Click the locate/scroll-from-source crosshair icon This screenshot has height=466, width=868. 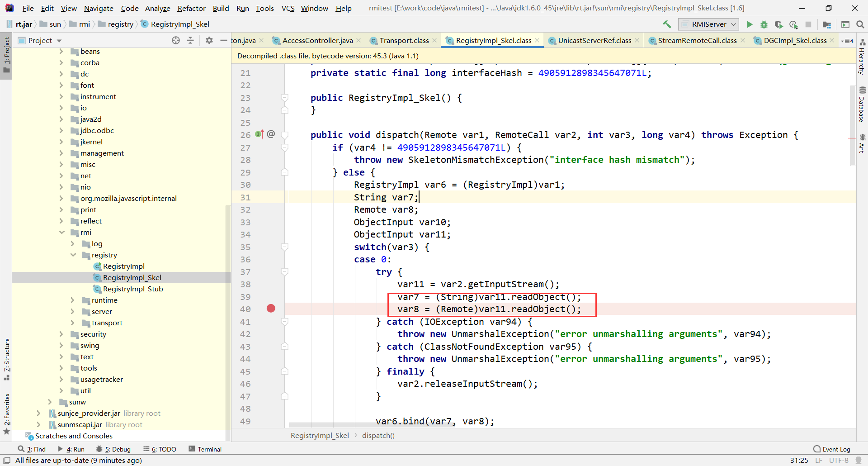[176, 40]
